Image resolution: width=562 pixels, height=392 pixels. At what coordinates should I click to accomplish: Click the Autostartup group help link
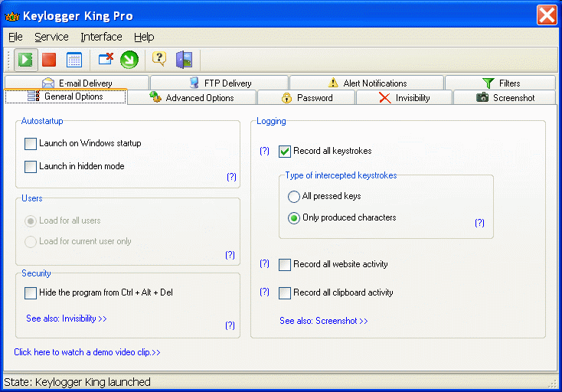tap(231, 177)
